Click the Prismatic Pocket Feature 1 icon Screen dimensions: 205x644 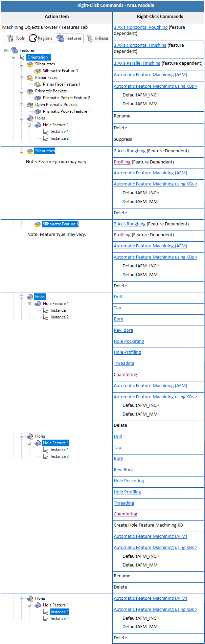38,111
